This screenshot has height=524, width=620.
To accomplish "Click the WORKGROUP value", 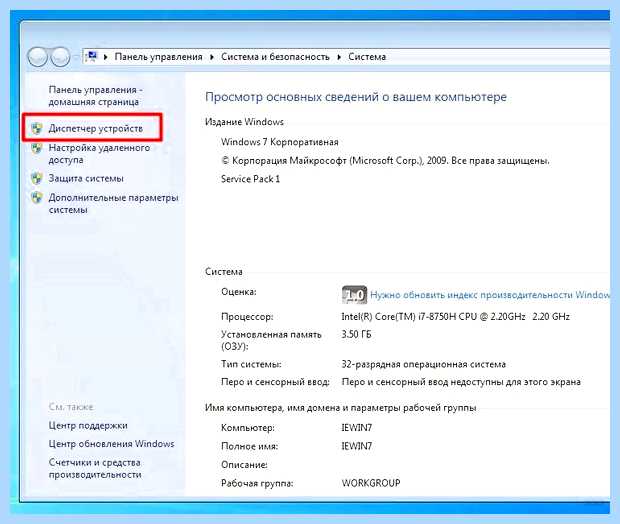I will (x=371, y=483).
